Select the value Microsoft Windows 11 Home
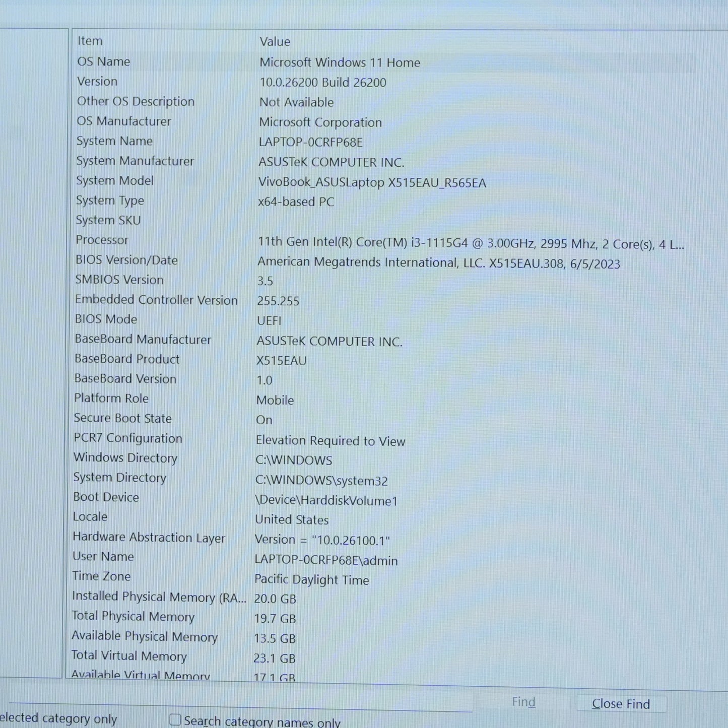The image size is (728, 728). click(340, 62)
